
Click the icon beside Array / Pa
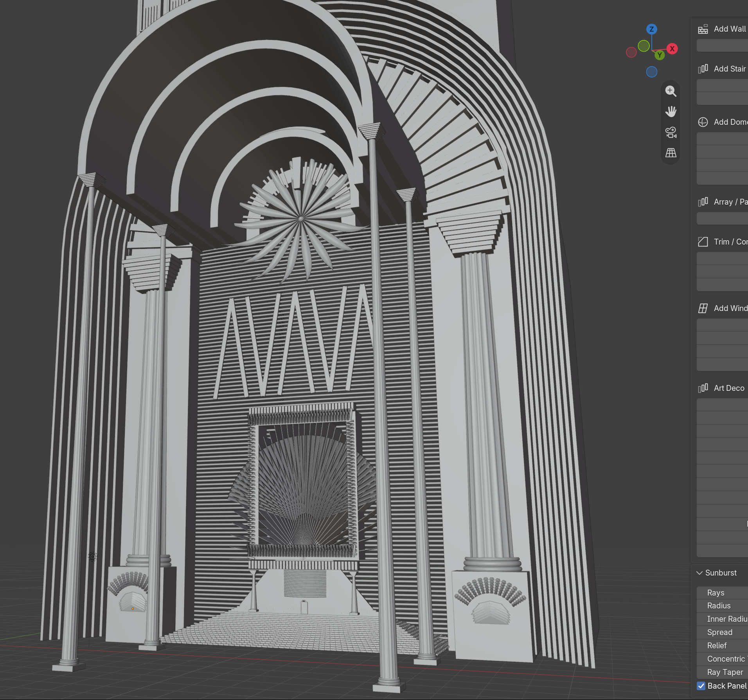pyautogui.click(x=703, y=202)
